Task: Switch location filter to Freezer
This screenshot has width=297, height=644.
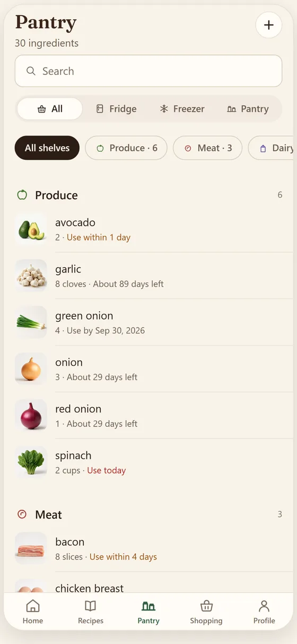Action: (182, 109)
